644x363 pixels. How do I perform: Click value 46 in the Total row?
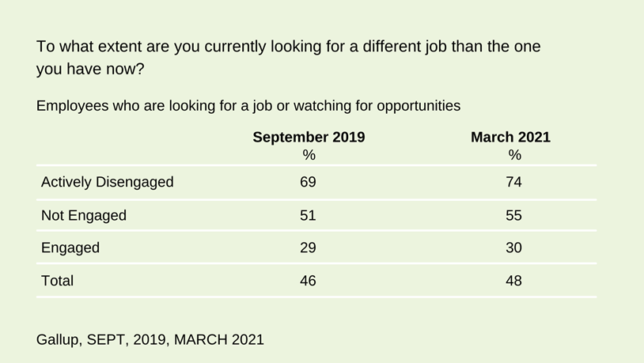[308, 280]
